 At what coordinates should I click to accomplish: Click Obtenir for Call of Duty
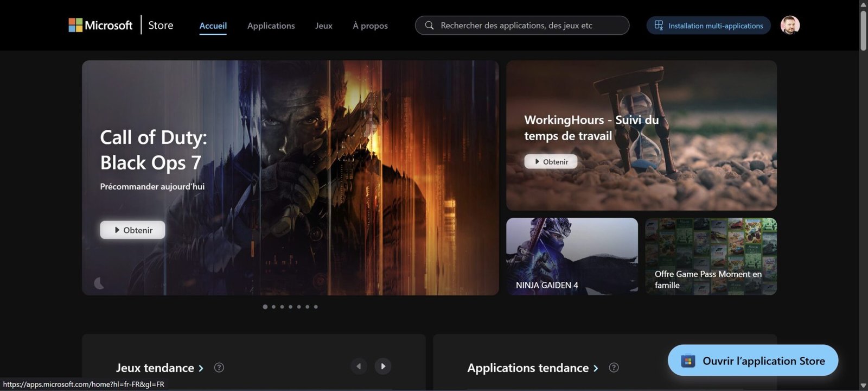(132, 230)
